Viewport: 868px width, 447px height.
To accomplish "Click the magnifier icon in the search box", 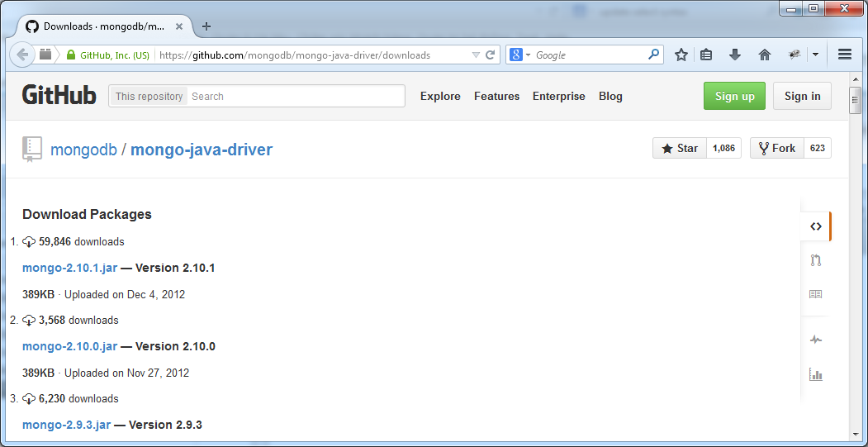I will (x=654, y=55).
